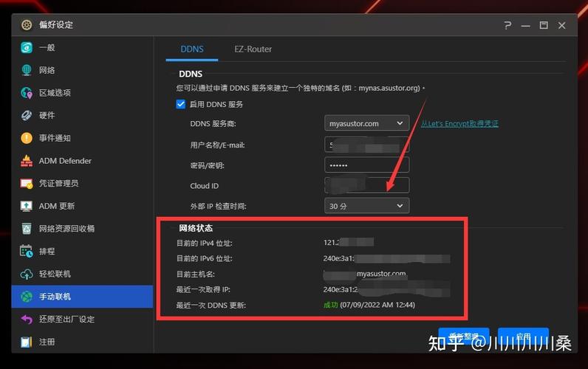Viewport: 588px width, 369px height.
Task: Select 凭证管理员 in the sidebar
Action: (82, 183)
